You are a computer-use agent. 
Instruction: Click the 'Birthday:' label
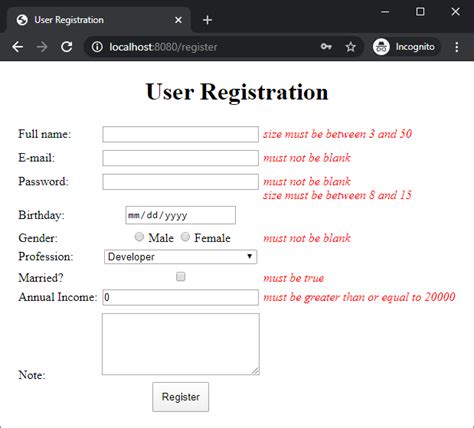41,215
